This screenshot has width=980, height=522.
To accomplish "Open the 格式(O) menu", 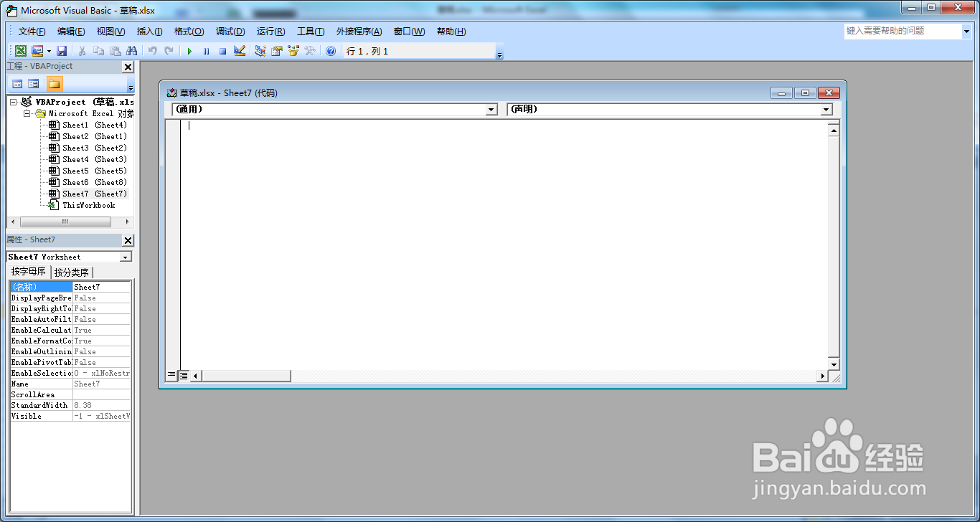I will coord(189,32).
